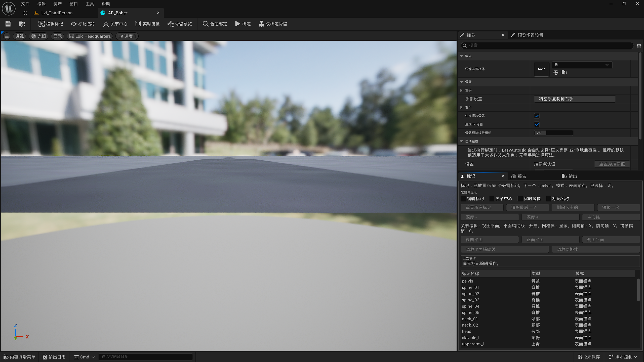Run 验证绑定 with the magnifier icon
Screen dimensions: 644x362
(x=215, y=24)
